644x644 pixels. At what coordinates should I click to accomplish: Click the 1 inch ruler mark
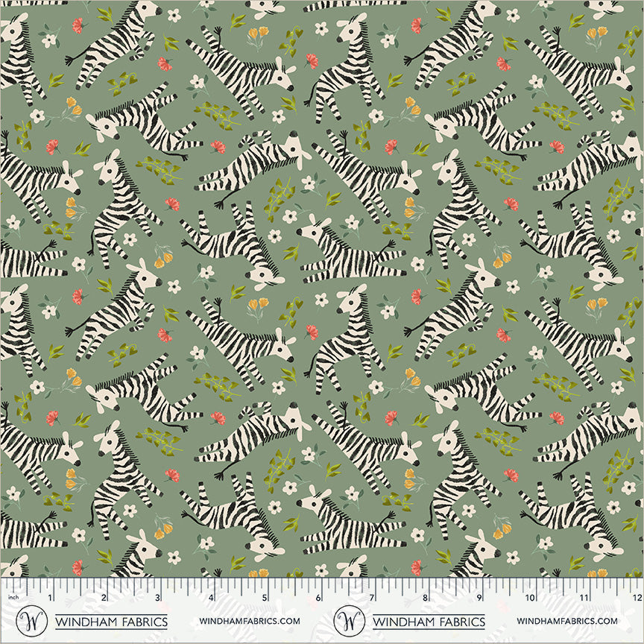(50, 598)
